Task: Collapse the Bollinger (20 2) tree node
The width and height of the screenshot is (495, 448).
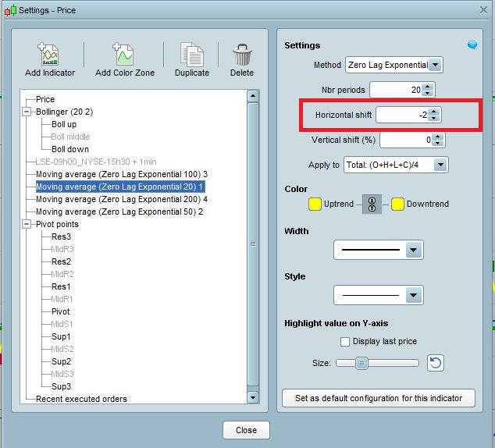Action: tap(27, 112)
